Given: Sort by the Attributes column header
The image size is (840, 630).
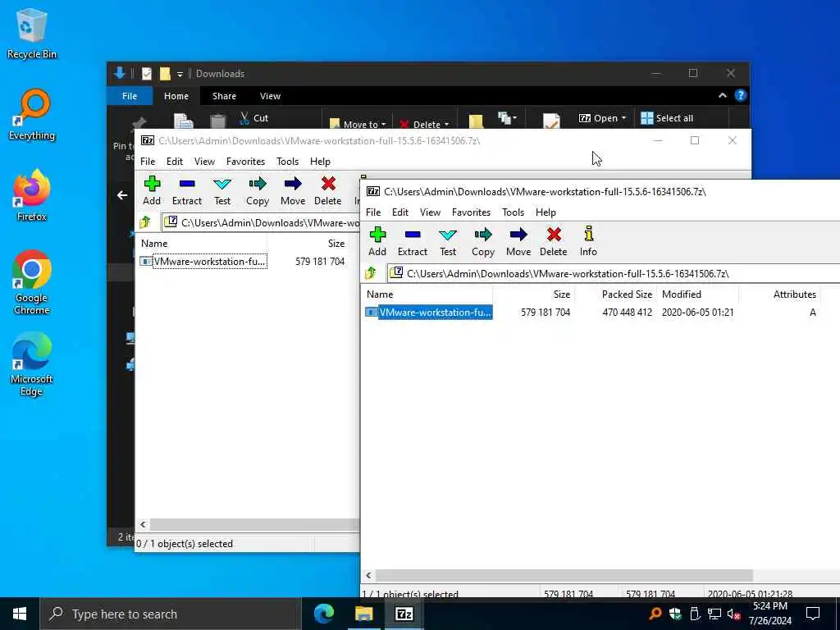Looking at the screenshot, I should (780, 294).
